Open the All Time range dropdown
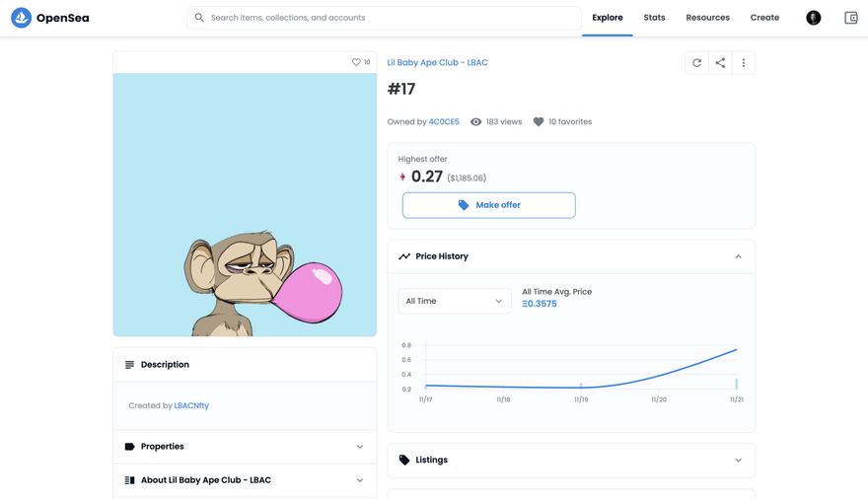Screen dimensions: 868x500 (x=455, y=301)
